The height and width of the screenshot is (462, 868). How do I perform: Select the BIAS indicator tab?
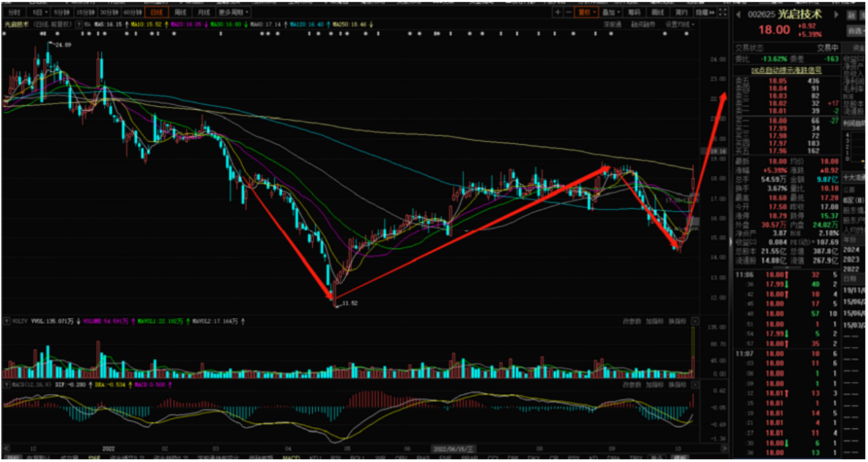[423, 457]
